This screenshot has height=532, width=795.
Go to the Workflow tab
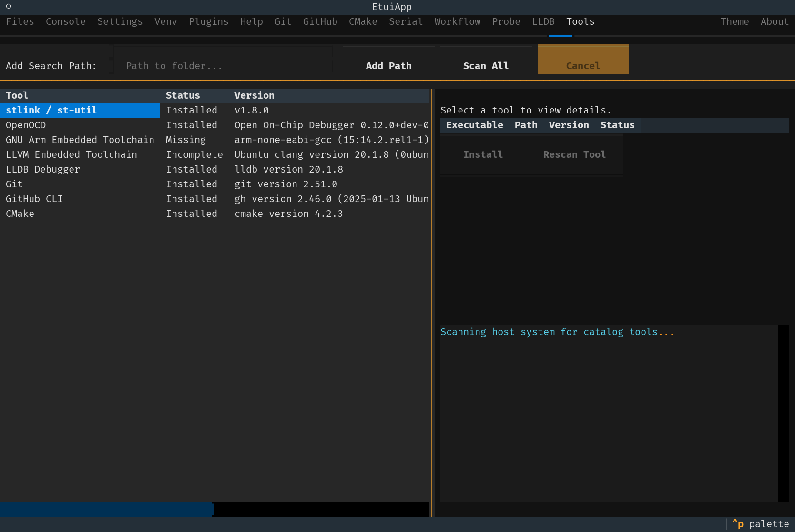(x=458, y=21)
